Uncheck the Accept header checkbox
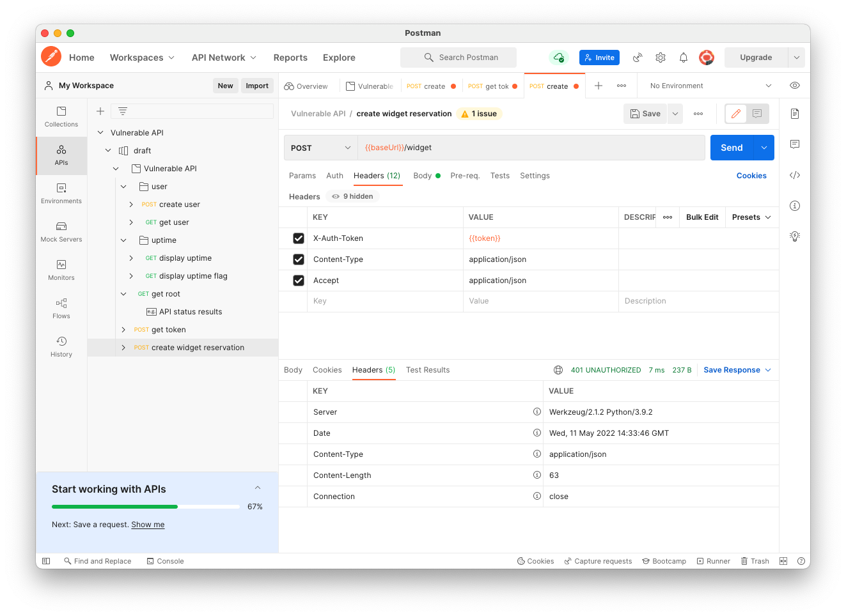The width and height of the screenshot is (846, 616). [x=299, y=281]
